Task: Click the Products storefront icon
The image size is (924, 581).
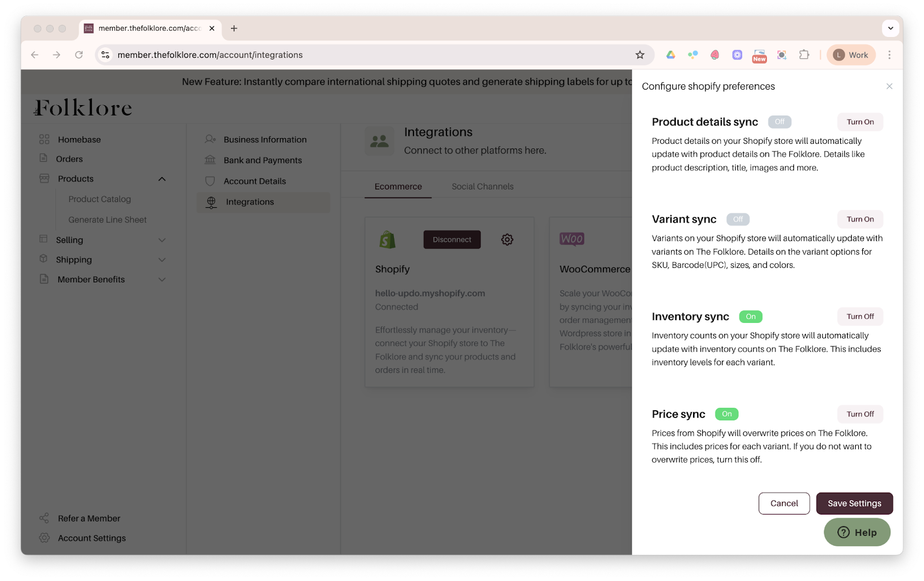Action: point(45,178)
